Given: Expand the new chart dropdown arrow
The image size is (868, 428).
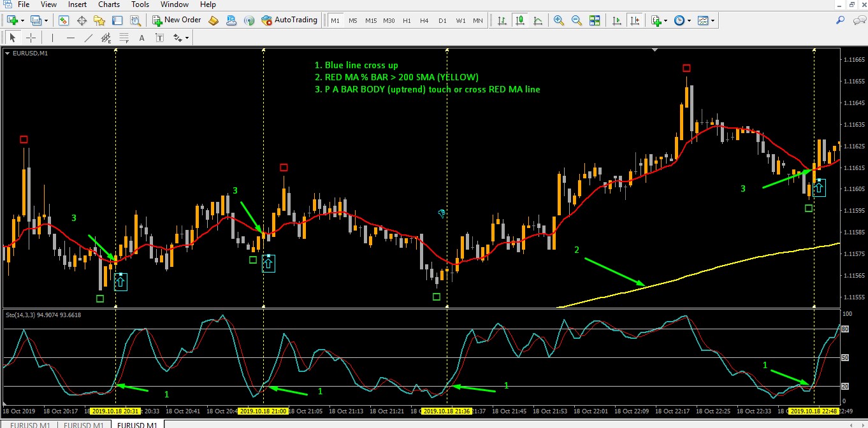Looking at the screenshot, I should click(23, 21).
